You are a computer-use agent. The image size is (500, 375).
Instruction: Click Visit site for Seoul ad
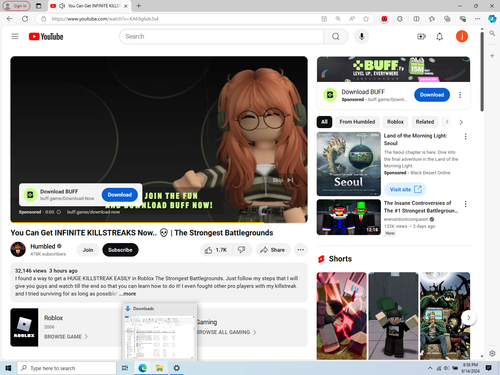pos(405,189)
